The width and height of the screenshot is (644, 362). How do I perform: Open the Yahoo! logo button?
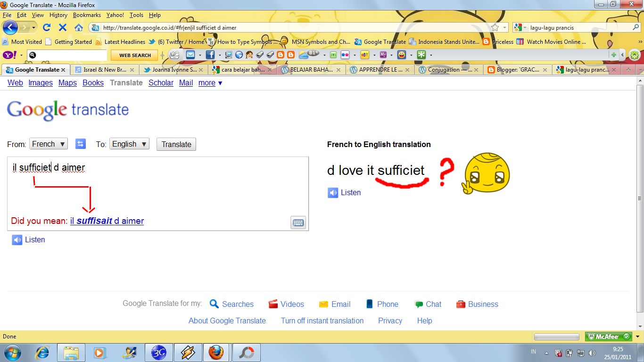click(9, 55)
